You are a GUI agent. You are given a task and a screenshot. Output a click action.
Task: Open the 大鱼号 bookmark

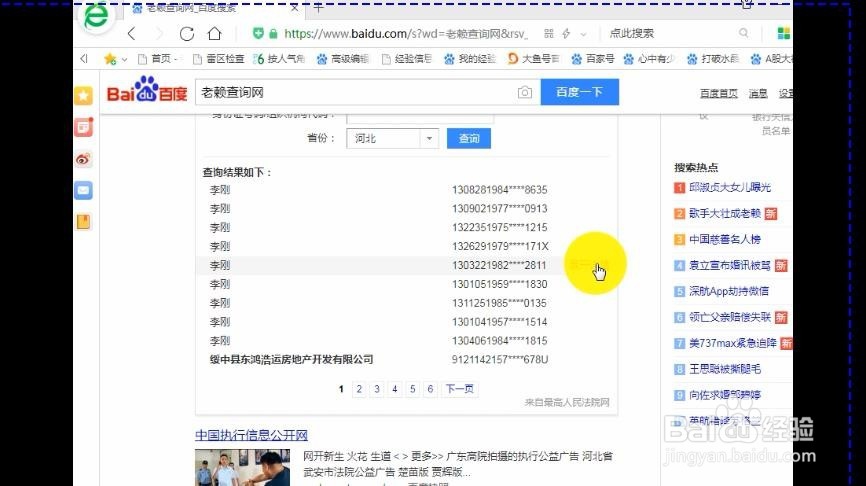[x=534, y=59]
